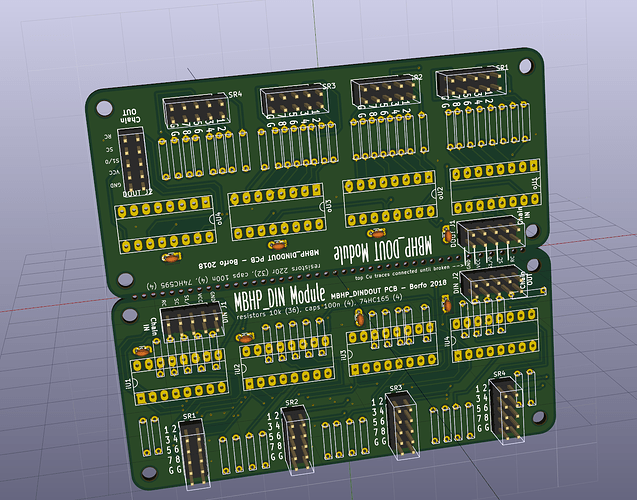Viewport: 637px width, 500px height.
Task: Click the MBHP_DIN Module silkscreen title
Action: (280, 298)
